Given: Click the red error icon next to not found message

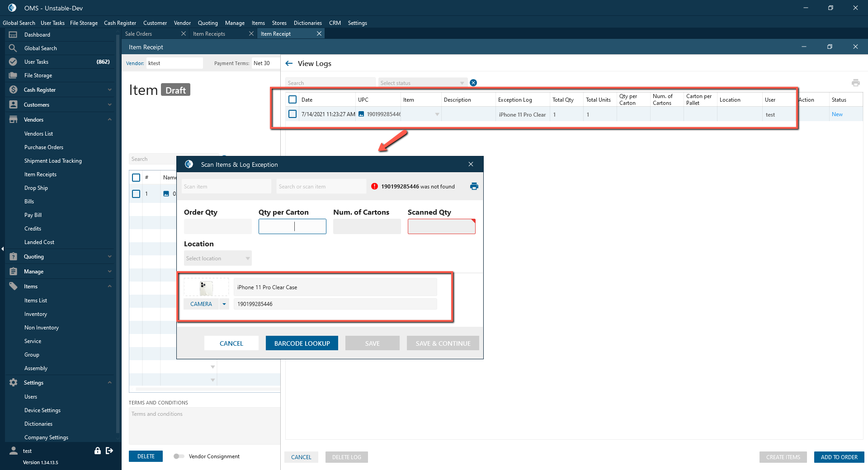Looking at the screenshot, I should click(x=374, y=186).
